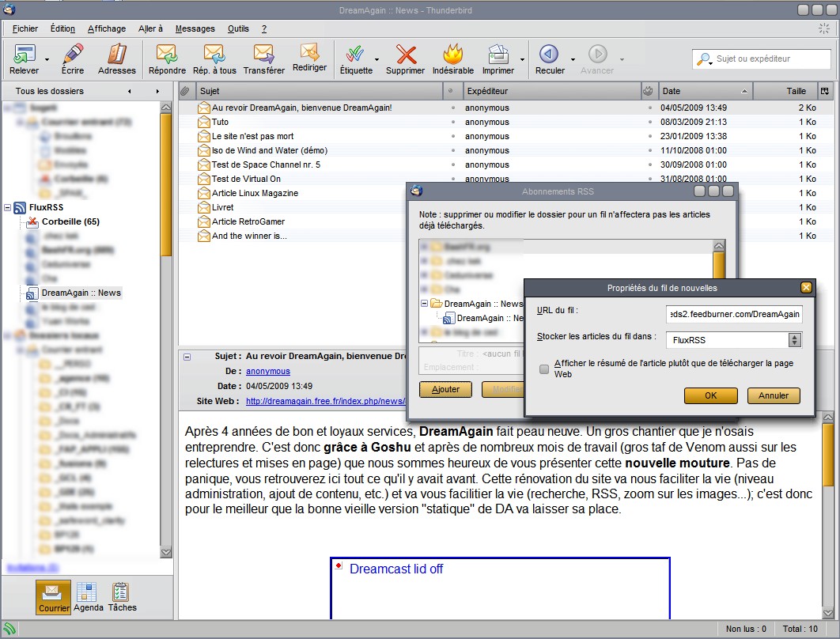Click the Corbeille (65) trash folder icon
The width and height of the screenshot is (840, 639).
tap(33, 221)
